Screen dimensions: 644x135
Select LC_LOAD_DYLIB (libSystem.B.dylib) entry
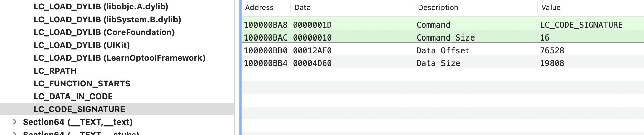coord(107,20)
